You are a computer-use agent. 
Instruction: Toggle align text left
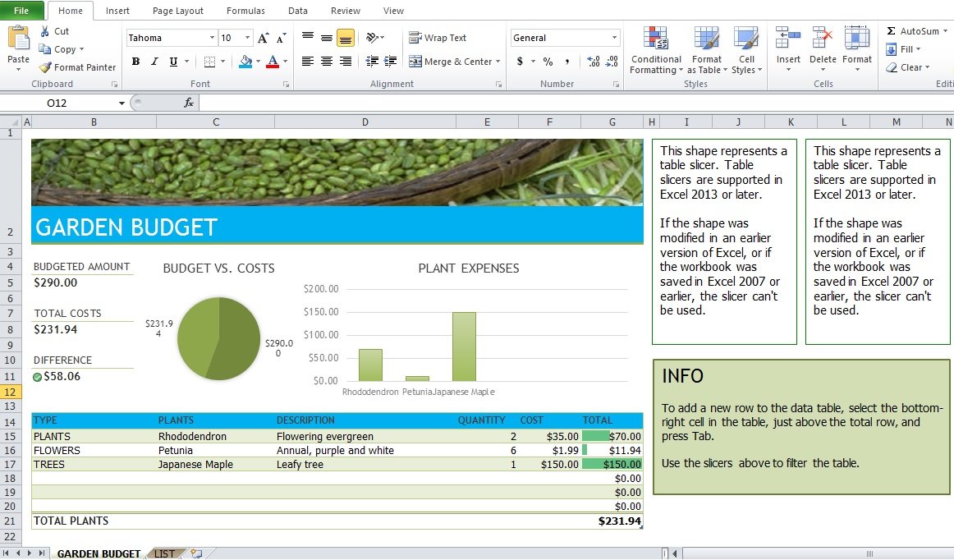308,61
